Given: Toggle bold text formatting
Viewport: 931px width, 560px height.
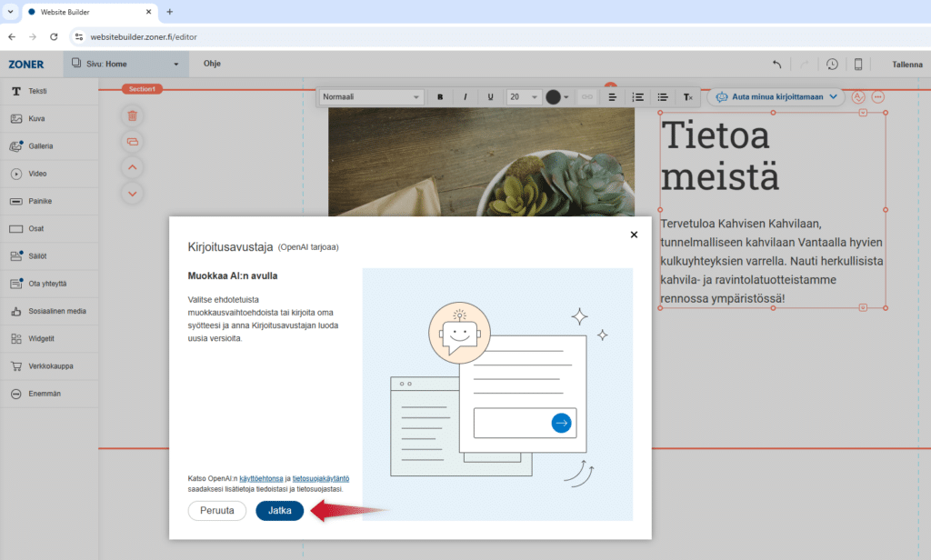Looking at the screenshot, I should click(440, 96).
